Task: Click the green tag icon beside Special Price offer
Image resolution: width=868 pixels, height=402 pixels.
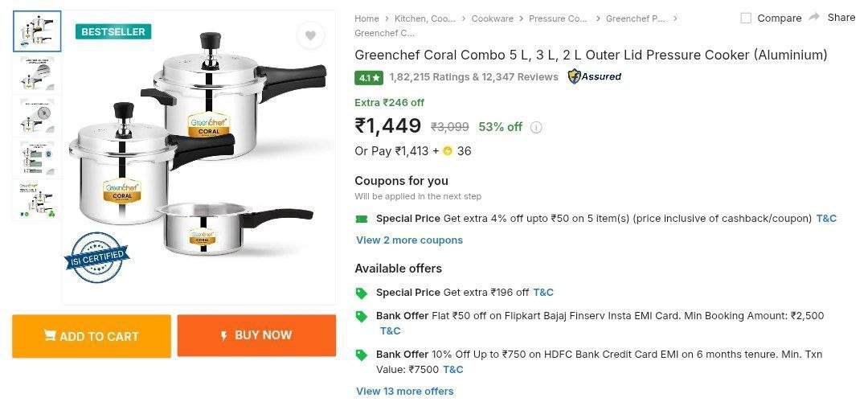Action: pyautogui.click(x=362, y=292)
